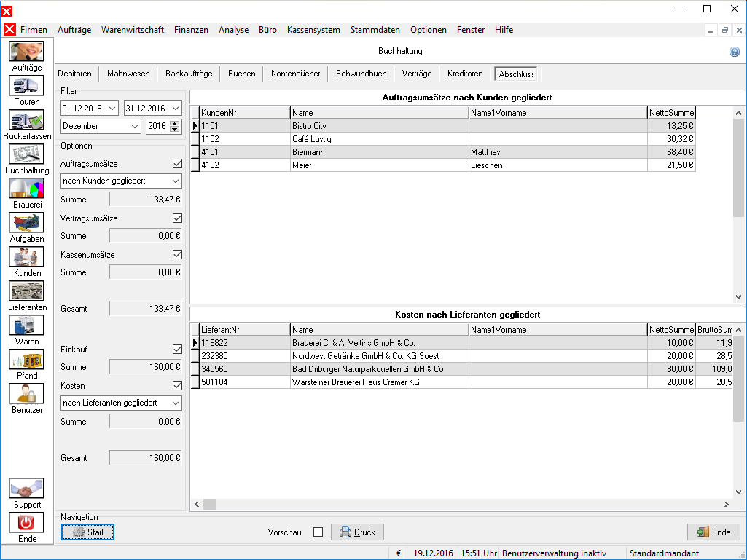Click the Start button
This screenshot has width=747, height=560.
pyautogui.click(x=87, y=532)
